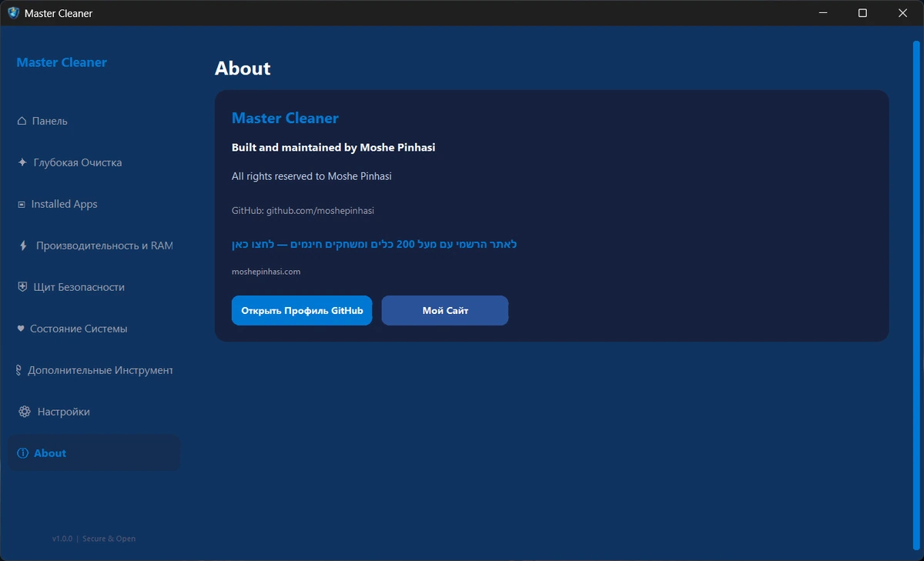Click moshepinhasi.com text
The height and width of the screenshot is (561, 924).
click(266, 272)
